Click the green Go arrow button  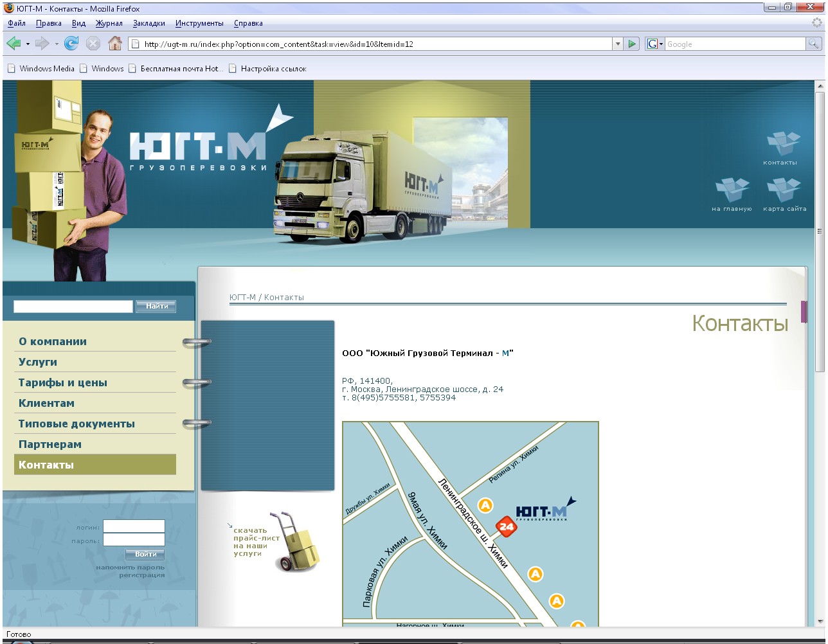pos(633,44)
